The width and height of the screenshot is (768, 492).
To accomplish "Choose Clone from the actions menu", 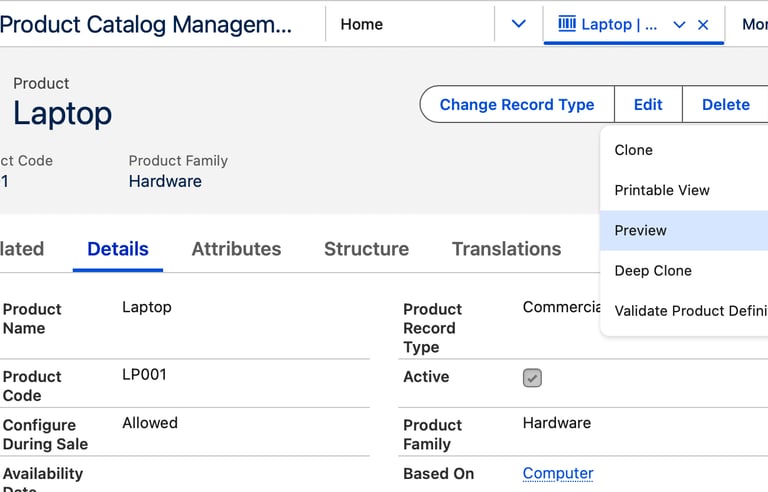I will [x=633, y=150].
